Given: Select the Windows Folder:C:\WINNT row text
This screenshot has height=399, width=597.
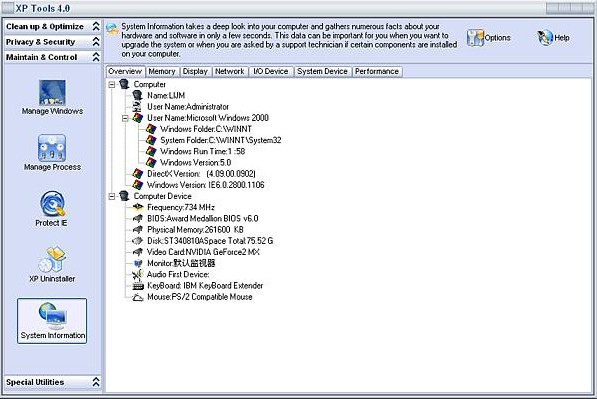Looking at the screenshot, I should coord(206,129).
